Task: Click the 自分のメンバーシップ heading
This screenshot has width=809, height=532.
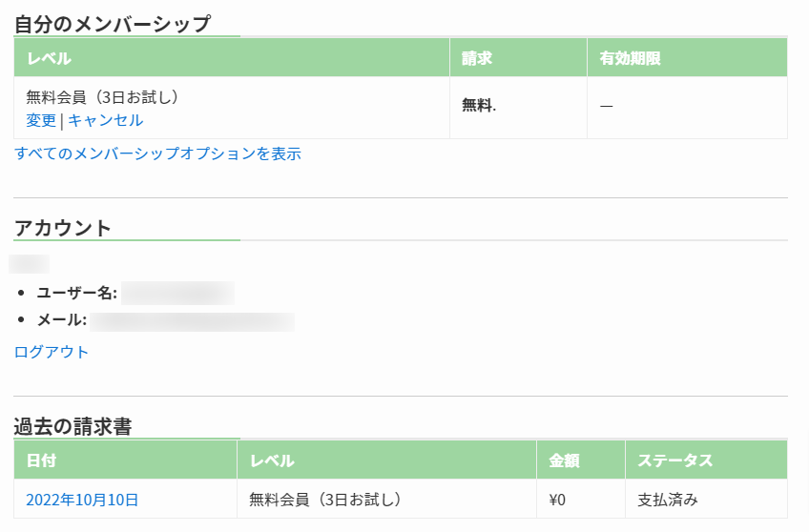Action: pos(112,24)
